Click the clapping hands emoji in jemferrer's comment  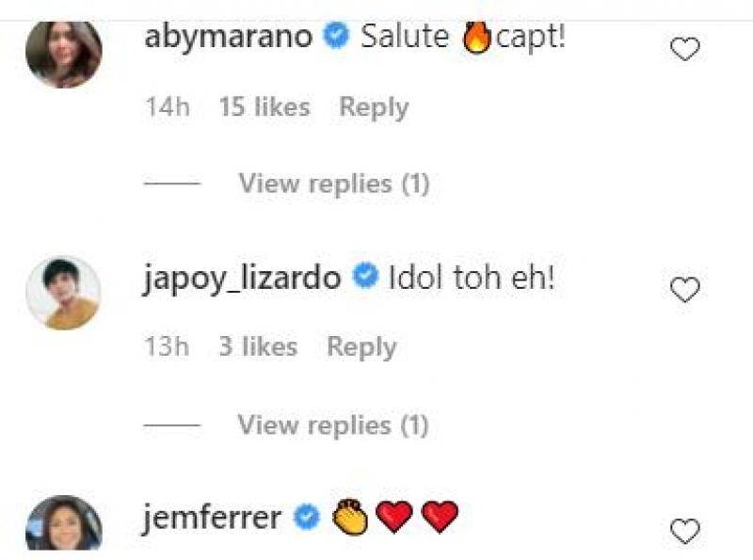point(351,518)
